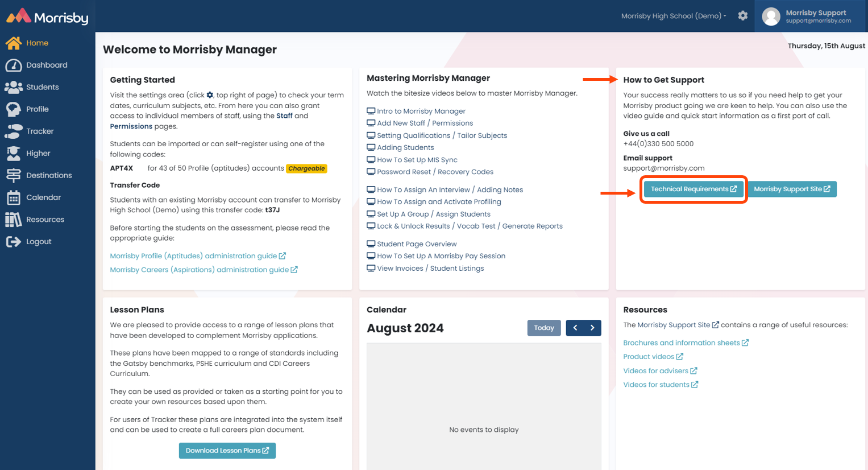Click the support@morrisby.com email text
Viewport: 868px width, 470px height.
point(664,168)
